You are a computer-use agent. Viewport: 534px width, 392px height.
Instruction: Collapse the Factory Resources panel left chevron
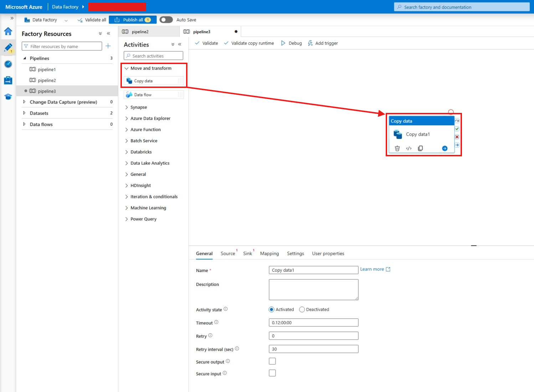tap(108, 33)
